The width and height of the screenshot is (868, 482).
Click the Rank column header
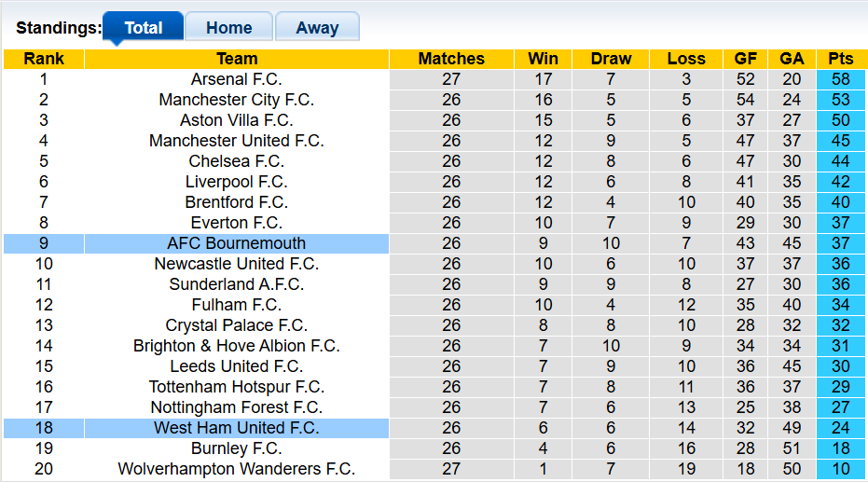click(44, 59)
